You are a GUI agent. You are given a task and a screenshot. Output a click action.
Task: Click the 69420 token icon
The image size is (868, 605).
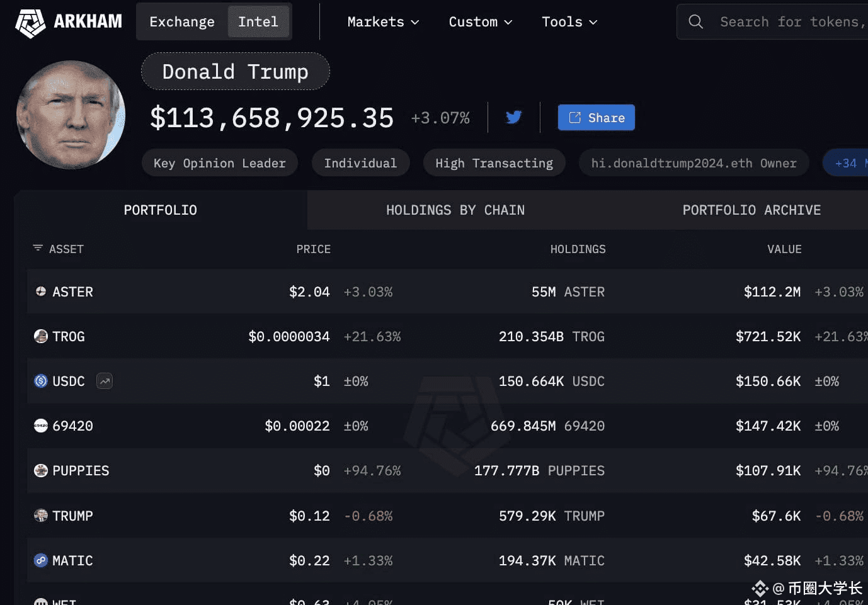coord(41,426)
